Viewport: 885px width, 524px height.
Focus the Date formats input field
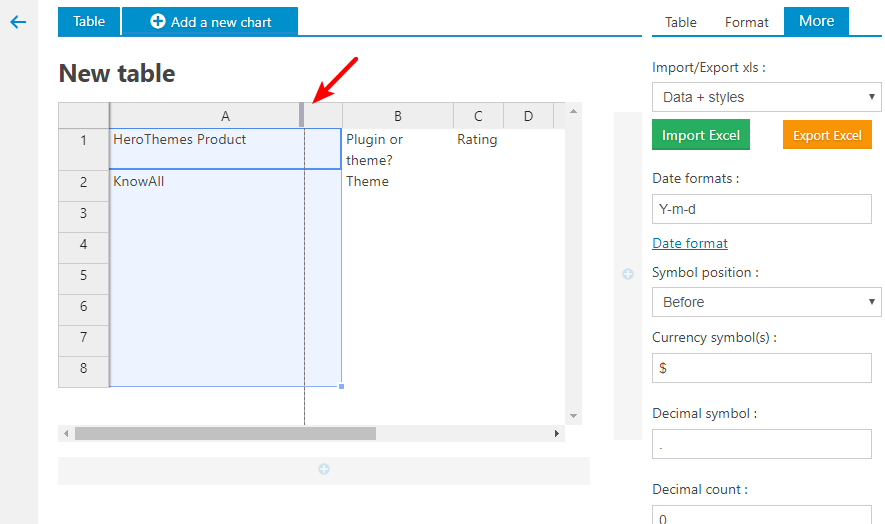click(761, 209)
